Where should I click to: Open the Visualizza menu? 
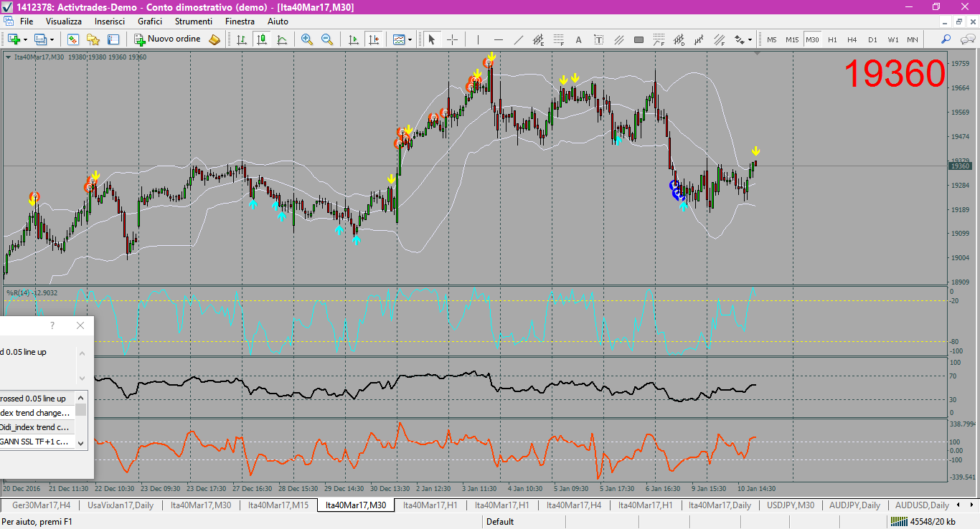point(64,22)
